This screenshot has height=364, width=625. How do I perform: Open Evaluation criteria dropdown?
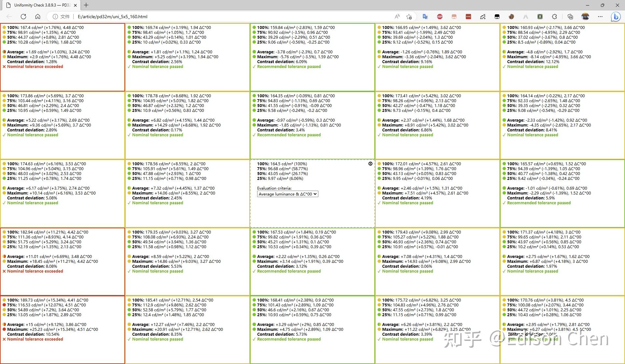click(x=287, y=194)
